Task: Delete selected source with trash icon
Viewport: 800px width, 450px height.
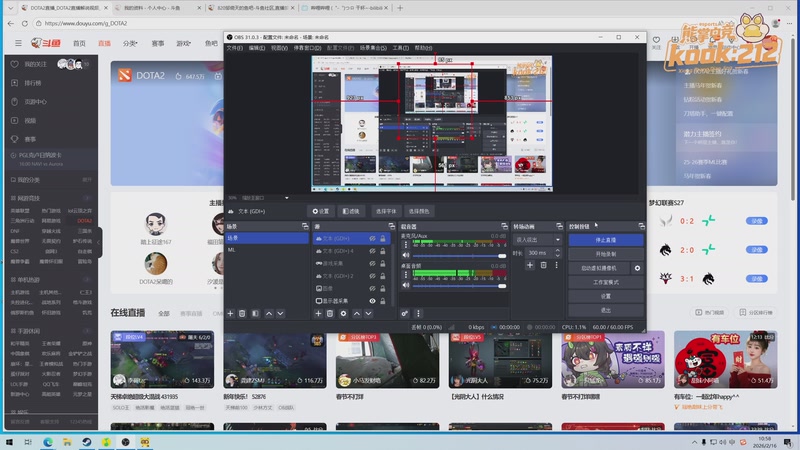Action: tap(330, 313)
